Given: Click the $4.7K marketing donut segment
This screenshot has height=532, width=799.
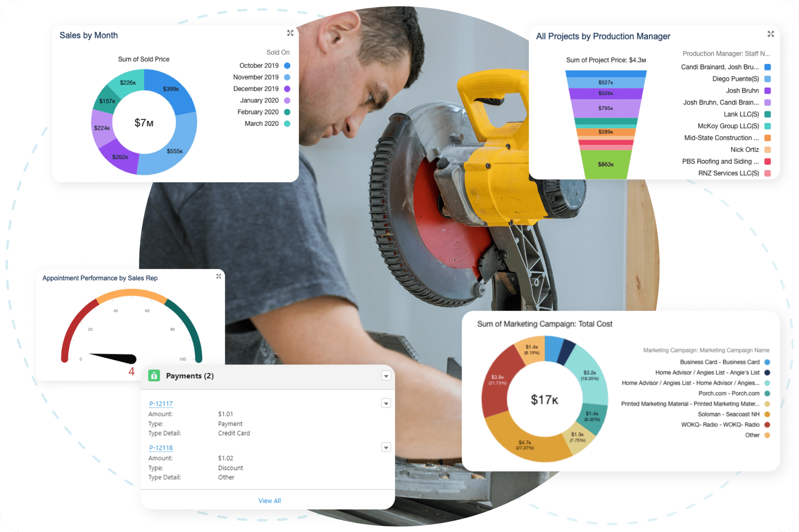Looking at the screenshot, I should pyautogui.click(x=525, y=445).
